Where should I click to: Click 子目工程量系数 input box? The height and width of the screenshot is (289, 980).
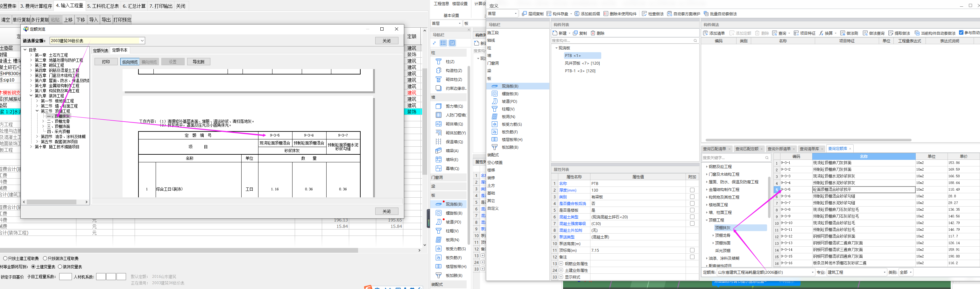click(66, 277)
